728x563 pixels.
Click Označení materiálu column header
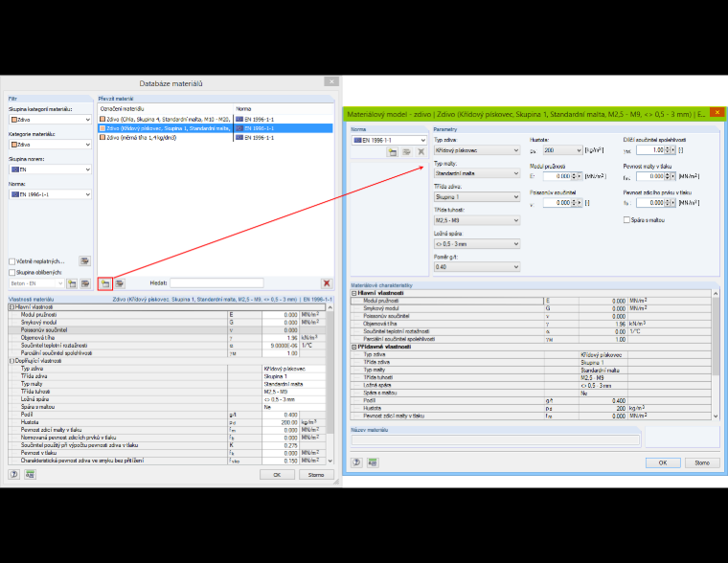[166, 108]
